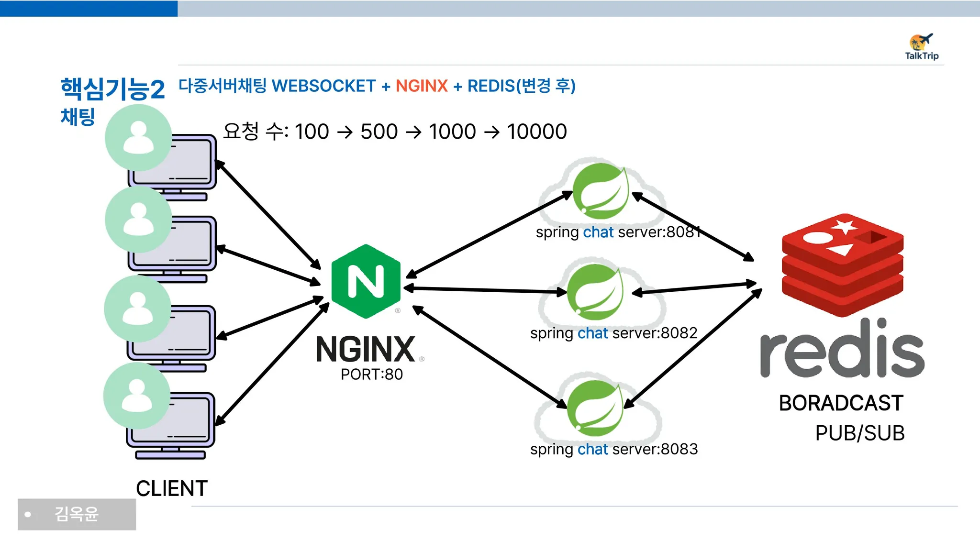Click the BORADCAST label
This screenshot has height=551, width=980.
(x=841, y=403)
